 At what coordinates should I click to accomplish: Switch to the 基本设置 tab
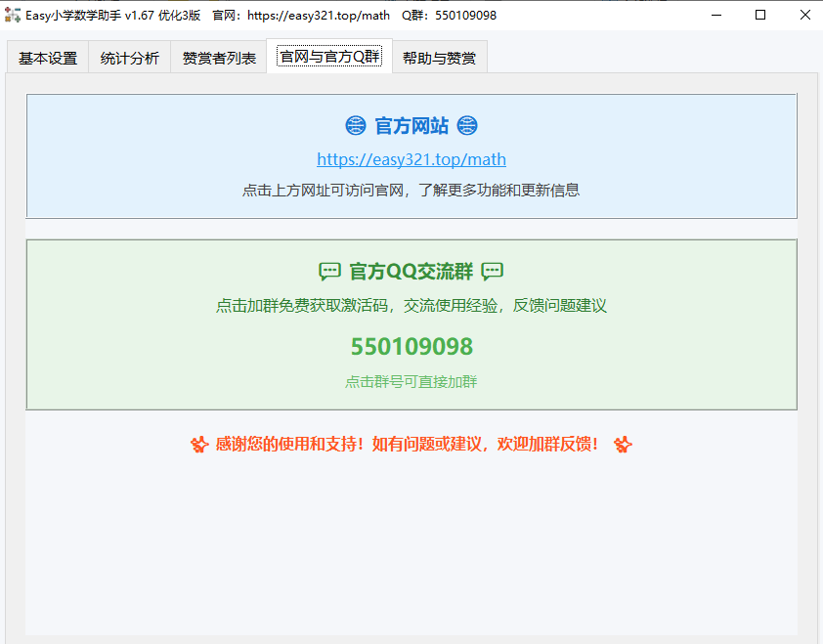(48, 58)
